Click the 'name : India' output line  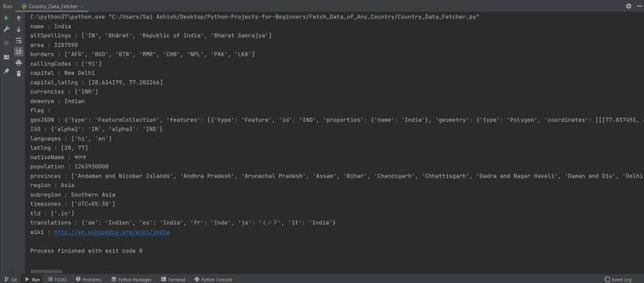(x=51, y=27)
